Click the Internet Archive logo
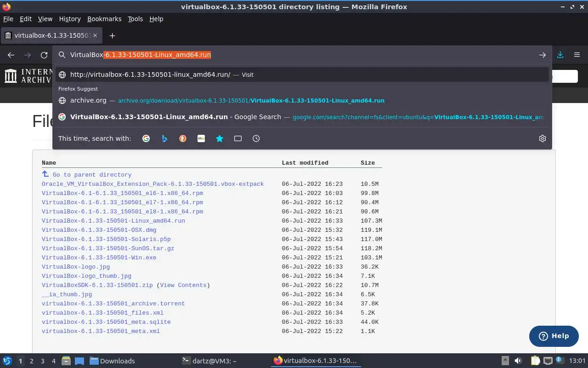Image resolution: width=588 pixels, height=368 pixels. click(x=28, y=76)
